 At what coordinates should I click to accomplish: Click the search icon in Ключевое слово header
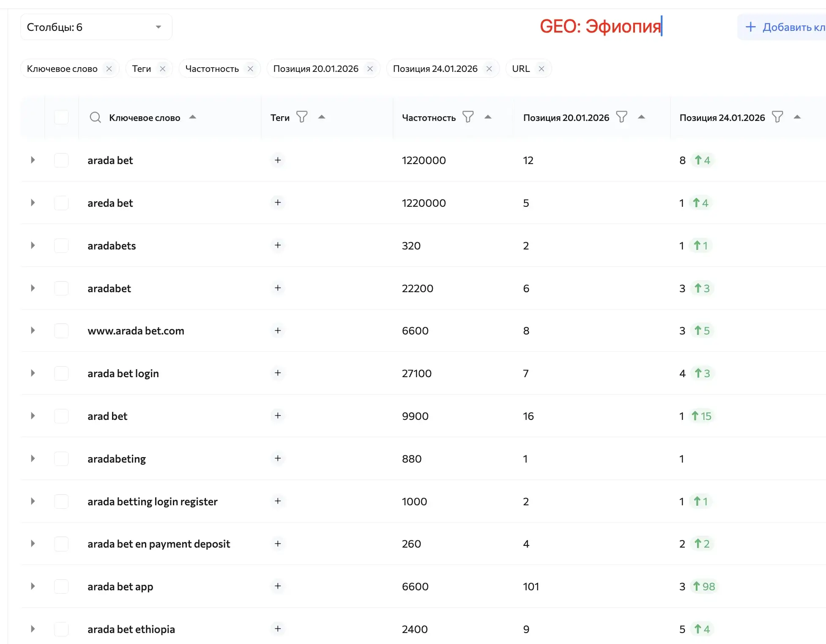point(95,117)
